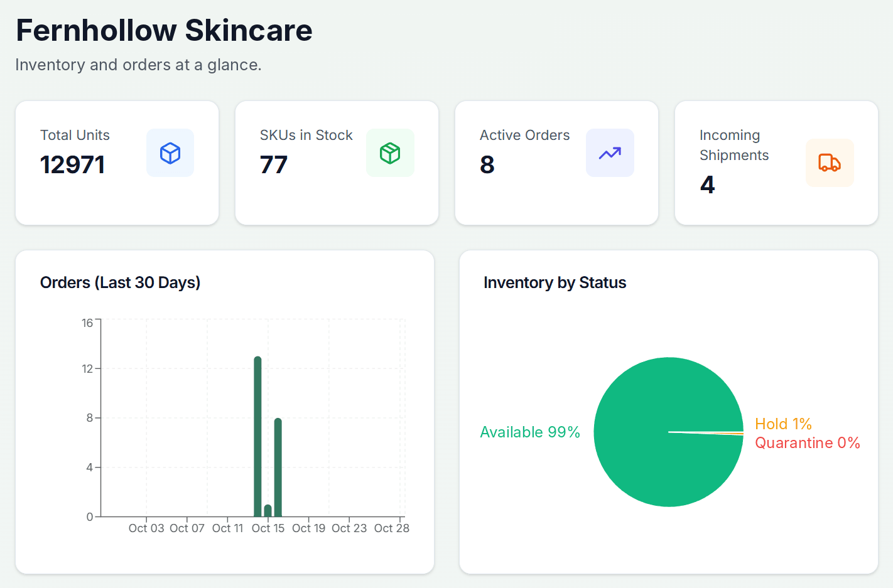Click the "Oct 15" x-axis label
The height and width of the screenshot is (588, 893).
point(268,528)
